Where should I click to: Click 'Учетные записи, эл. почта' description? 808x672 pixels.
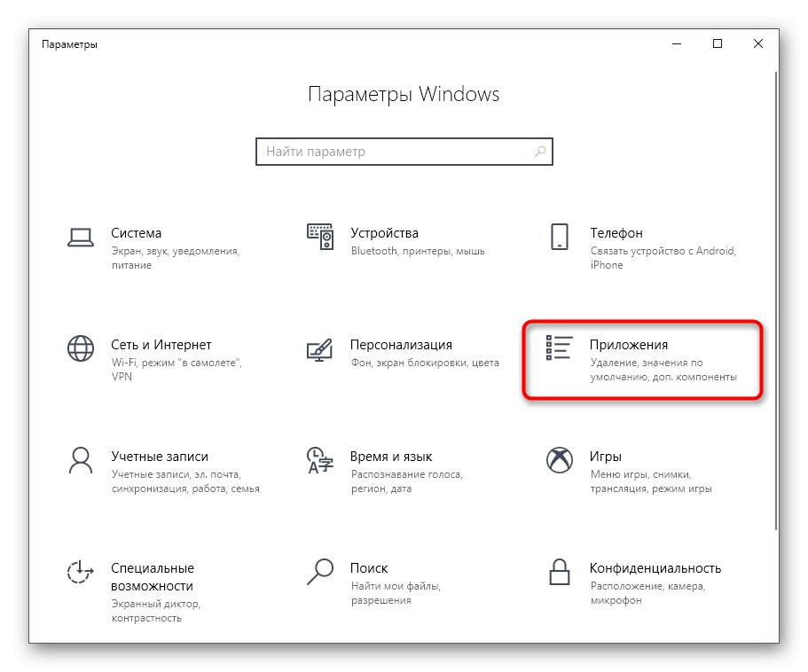click(x=185, y=481)
